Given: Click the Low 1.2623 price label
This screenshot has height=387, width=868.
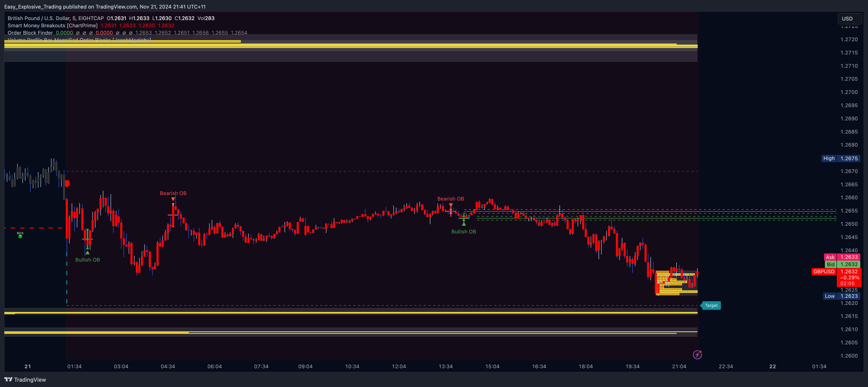Looking at the screenshot, I should click(x=841, y=296).
